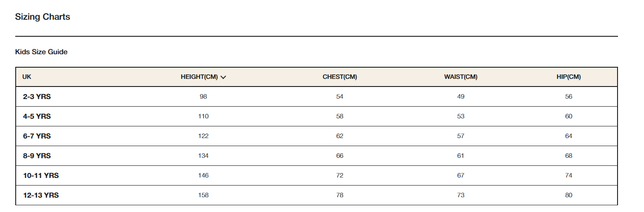644x212 pixels.
Task: Click the CHEST(CM) column header
Action: (x=340, y=77)
